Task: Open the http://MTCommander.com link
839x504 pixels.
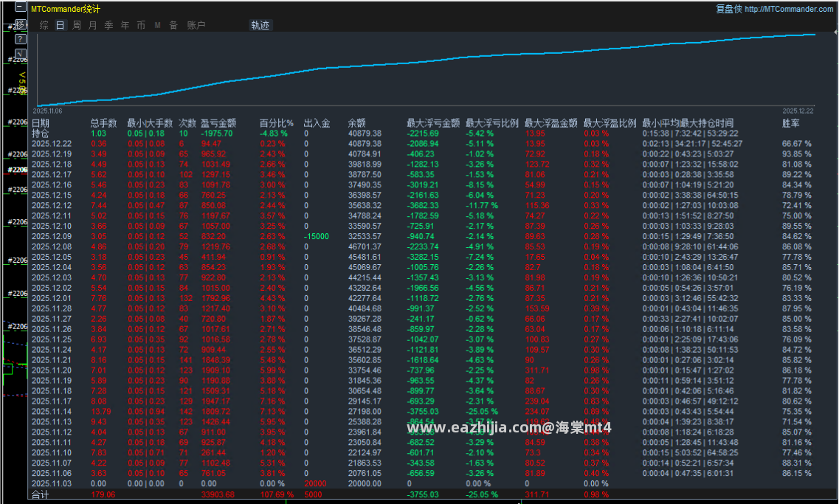Action: coord(789,9)
